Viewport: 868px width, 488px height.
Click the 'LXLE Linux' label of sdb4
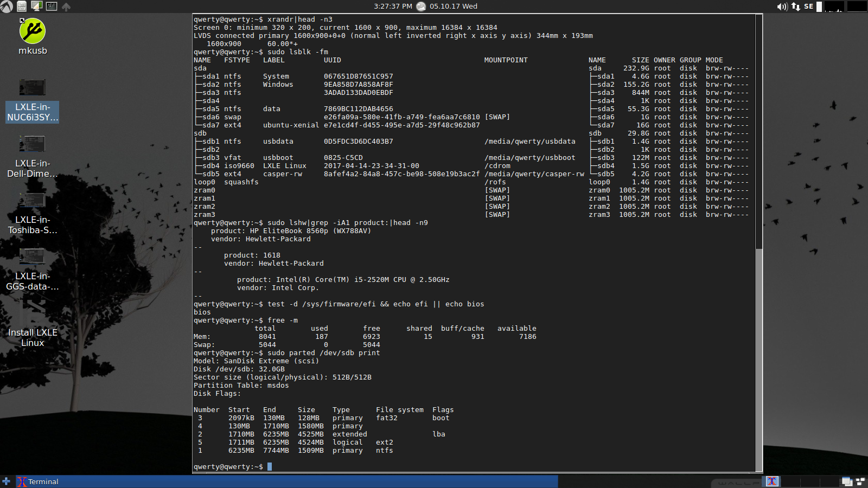point(285,166)
